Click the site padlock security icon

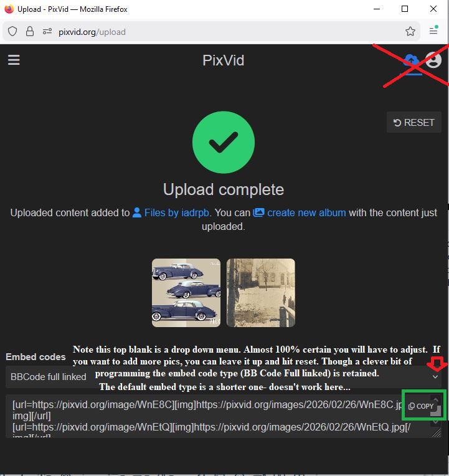pos(30,31)
